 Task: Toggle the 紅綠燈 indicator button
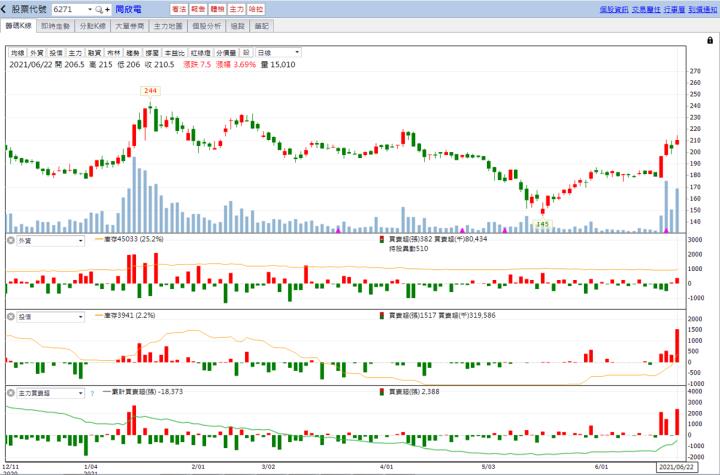pyautogui.click(x=200, y=52)
